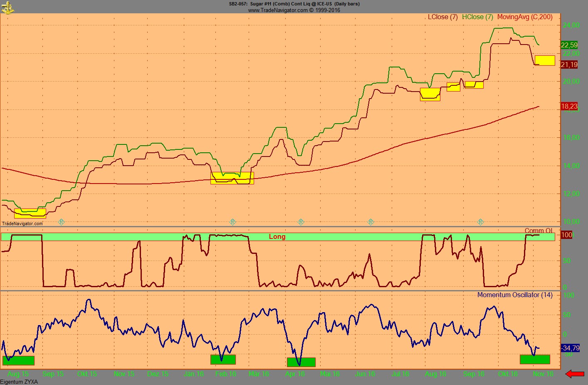The width and height of the screenshot is (588, 385).
Task: Click the 21,19 red price tag
Action: coord(569,65)
